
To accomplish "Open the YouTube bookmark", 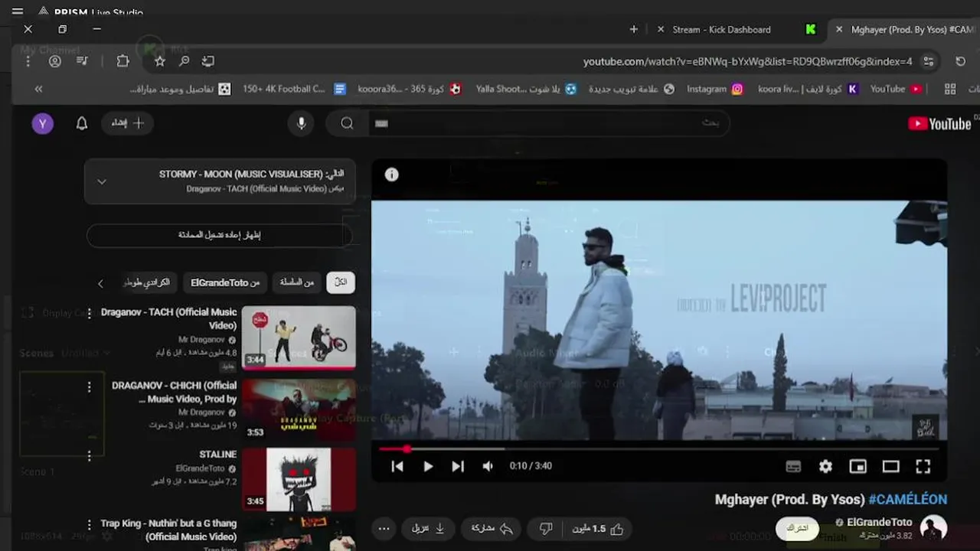I will tap(896, 90).
